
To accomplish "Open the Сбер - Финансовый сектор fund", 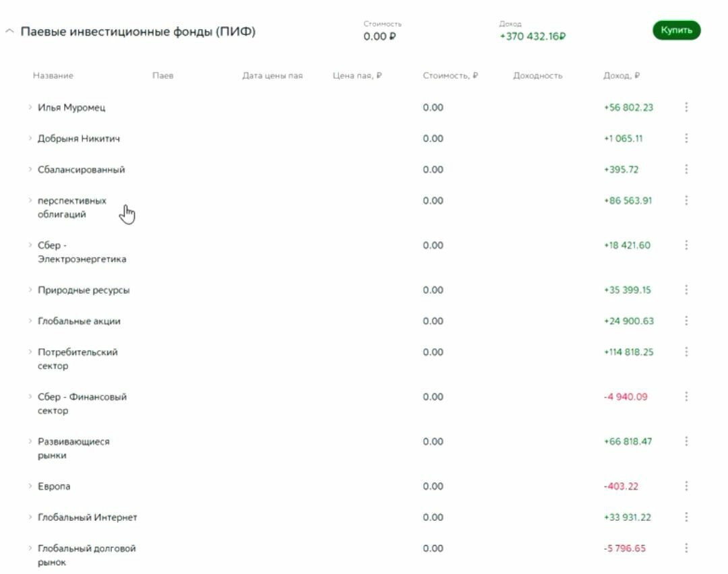I will [x=82, y=404].
